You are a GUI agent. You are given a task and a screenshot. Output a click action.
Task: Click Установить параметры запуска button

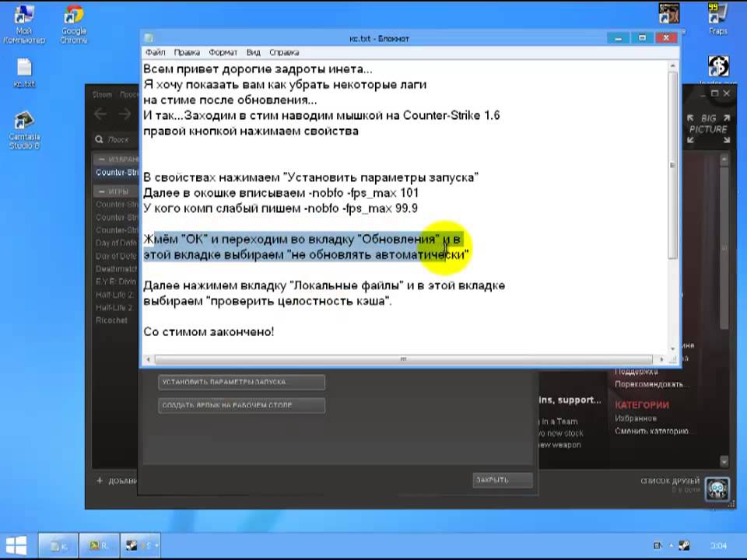coord(241,382)
